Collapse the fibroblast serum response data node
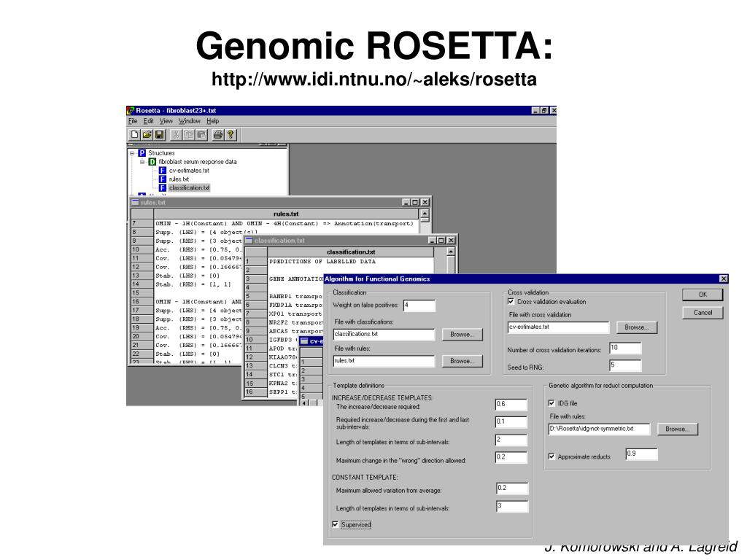Image resolution: width=747 pixels, height=560 pixels. [142, 162]
